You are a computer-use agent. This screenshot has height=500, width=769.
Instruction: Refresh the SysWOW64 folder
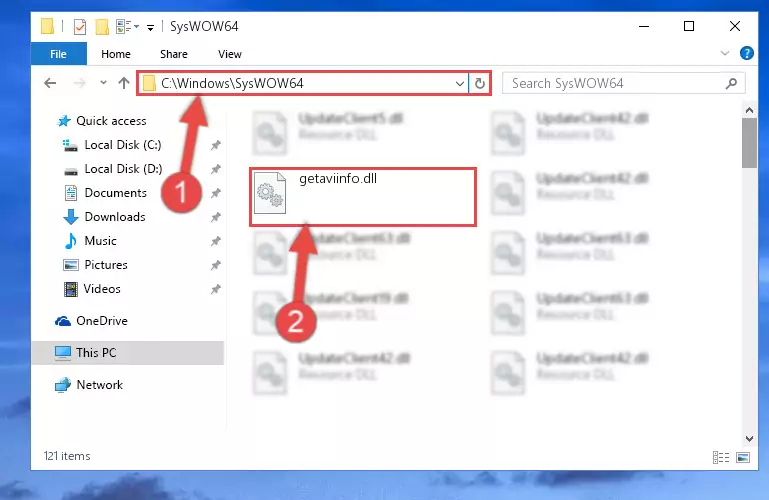(x=480, y=83)
